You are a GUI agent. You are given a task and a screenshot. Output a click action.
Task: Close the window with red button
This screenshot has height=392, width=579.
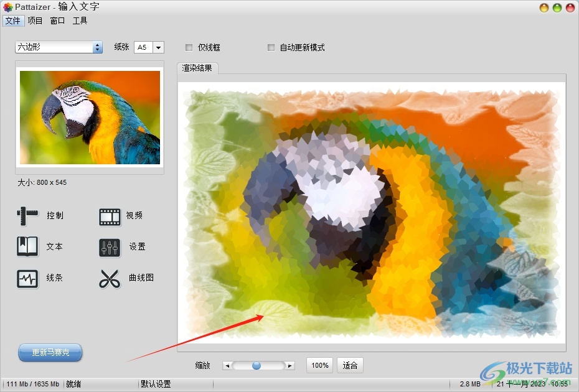(570, 7)
